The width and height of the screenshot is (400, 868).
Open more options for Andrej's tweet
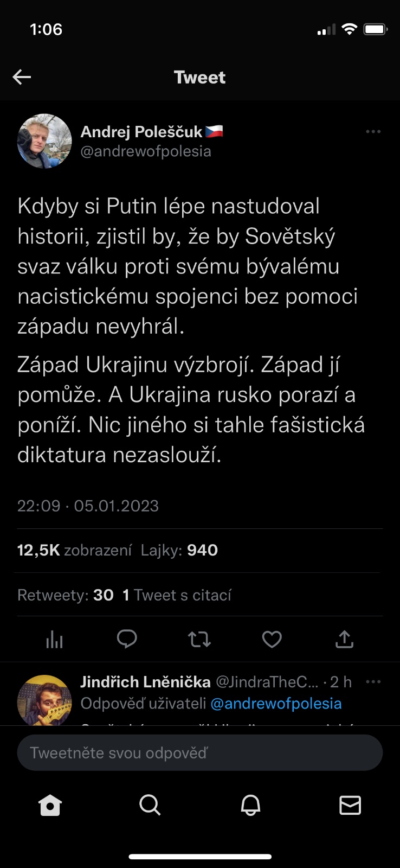click(373, 132)
